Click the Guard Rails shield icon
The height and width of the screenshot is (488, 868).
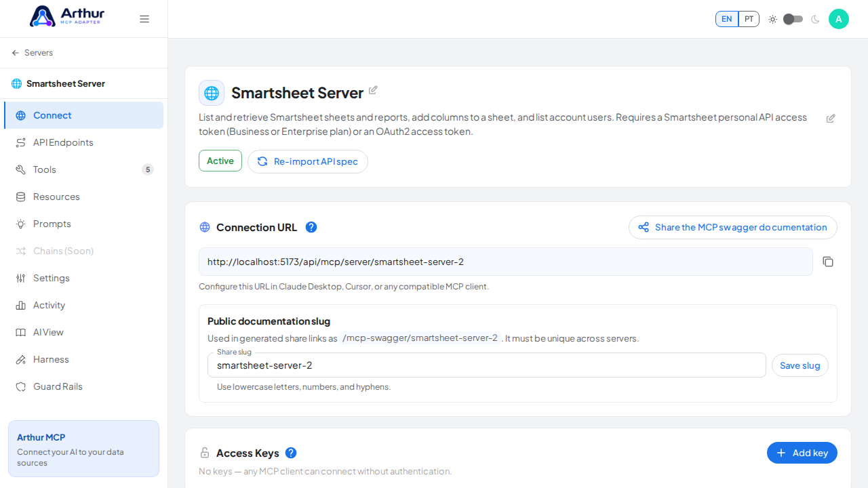(20, 386)
